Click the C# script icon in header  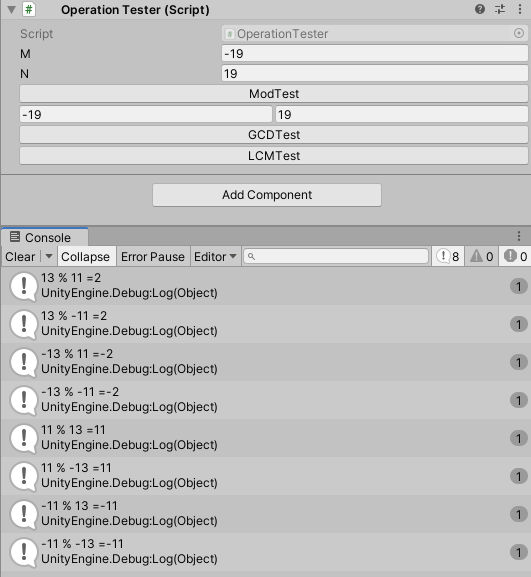click(x=29, y=9)
